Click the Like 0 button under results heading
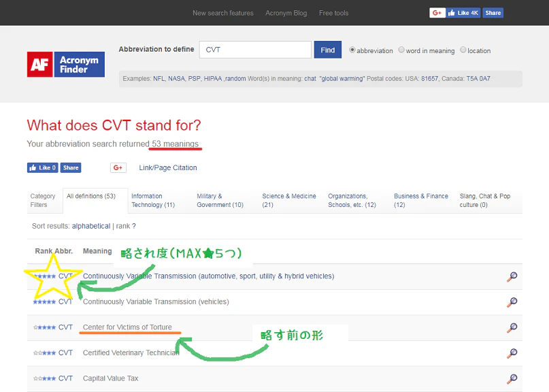 (43, 168)
